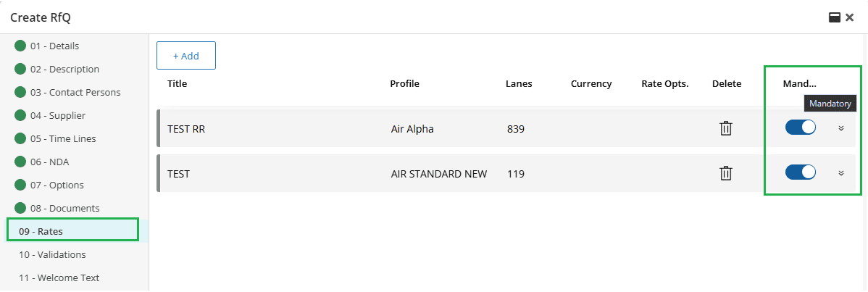The width and height of the screenshot is (868, 292).
Task: Go to 05 - Time Lines step
Action: (63, 138)
